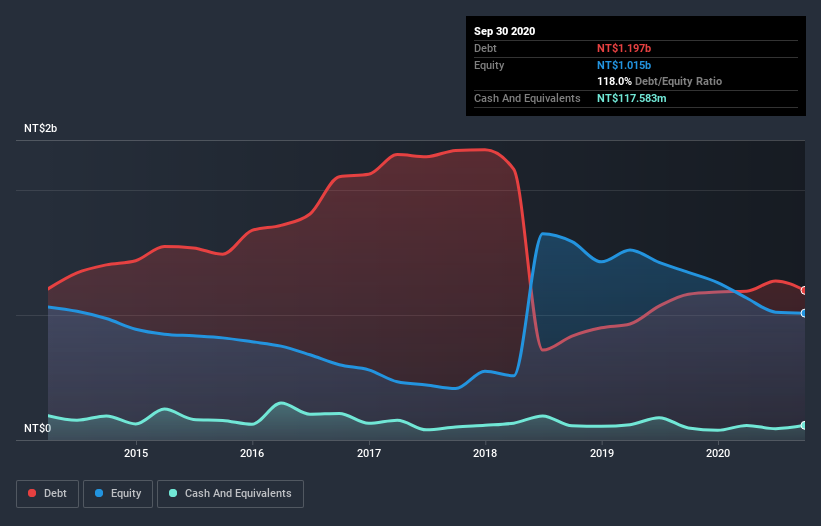Click the Debt row label in tooltip

[x=485, y=48]
